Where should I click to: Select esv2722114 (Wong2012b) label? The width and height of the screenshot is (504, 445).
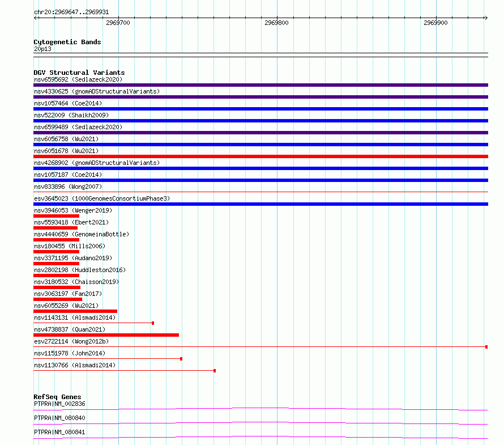point(71,341)
